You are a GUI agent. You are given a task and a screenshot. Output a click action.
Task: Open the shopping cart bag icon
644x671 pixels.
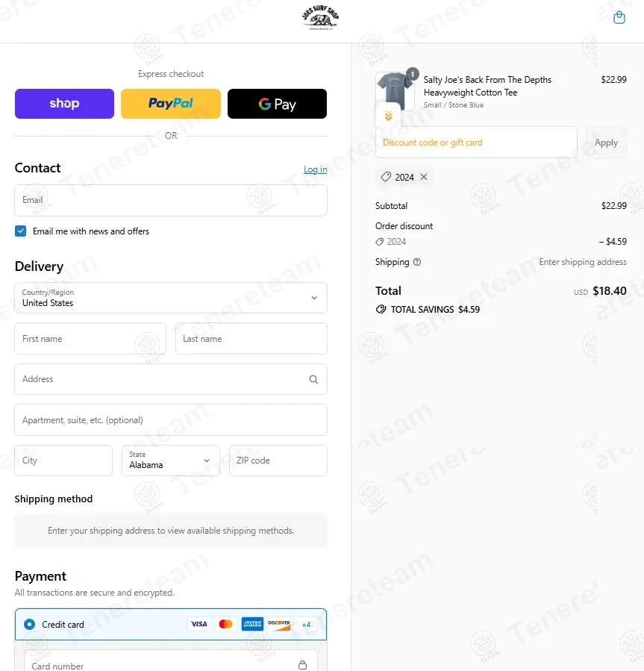tap(619, 18)
